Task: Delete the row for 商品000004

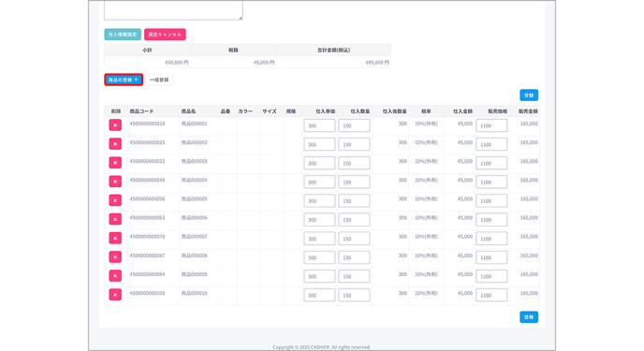Action: pyautogui.click(x=115, y=182)
